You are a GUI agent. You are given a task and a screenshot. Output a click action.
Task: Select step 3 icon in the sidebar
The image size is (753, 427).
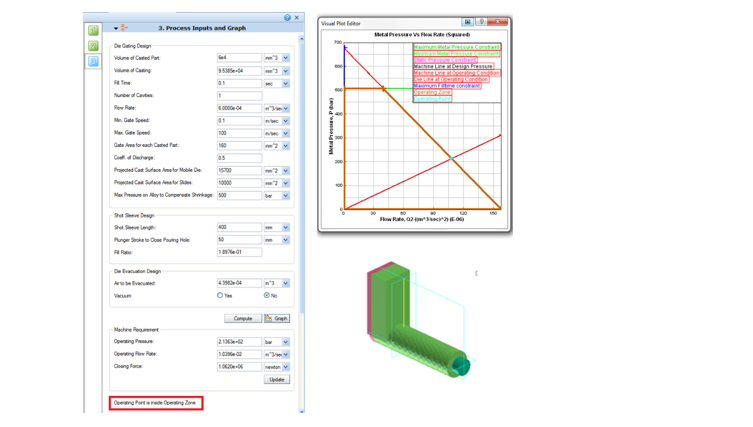(94, 61)
